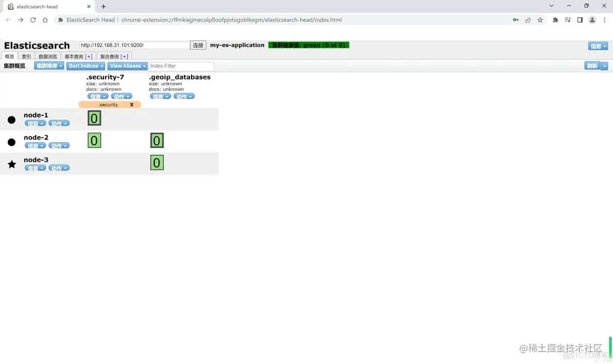
Task: Focus the Index Filter input
Action: pos(181,66)
